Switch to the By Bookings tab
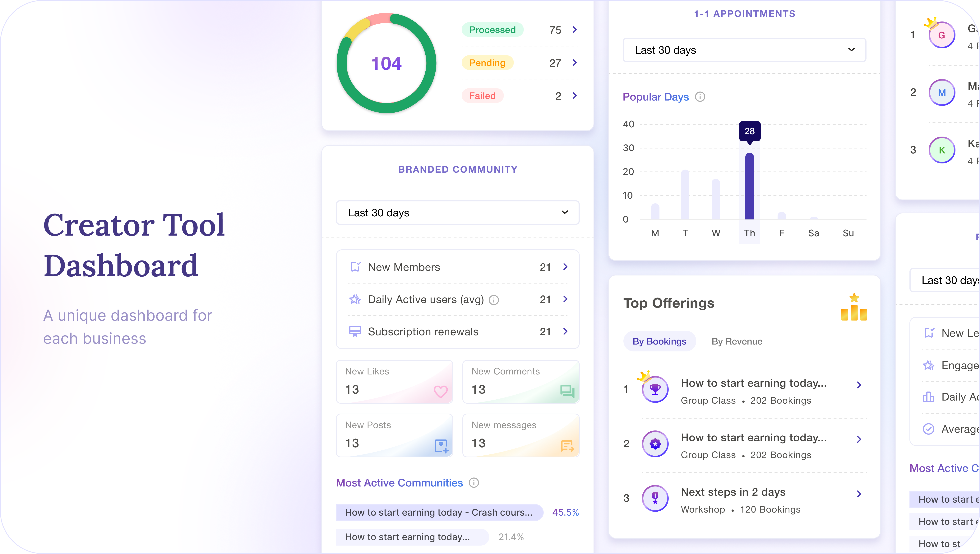Image resolution: width=980 pixels, height=554 pixels. 659,341
